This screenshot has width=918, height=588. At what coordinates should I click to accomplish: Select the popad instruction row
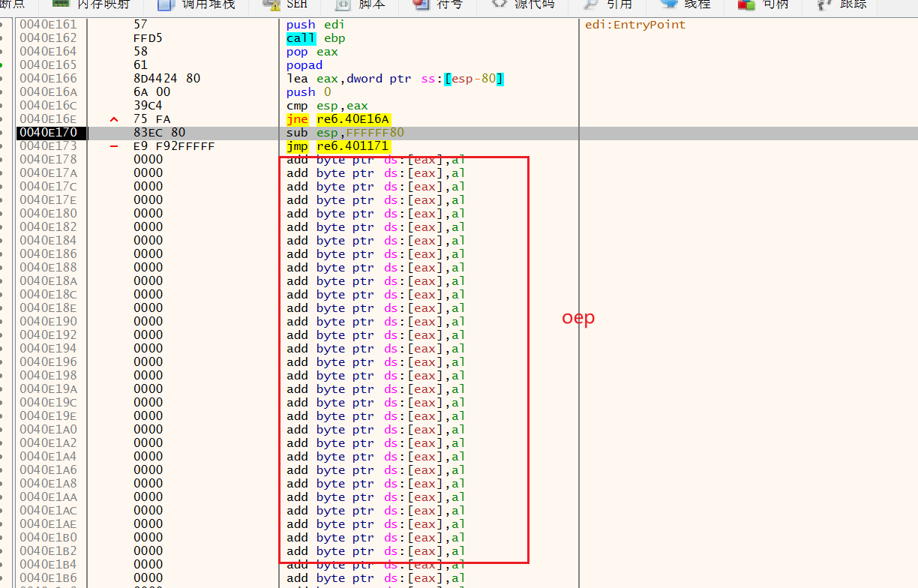pos(304,65)
